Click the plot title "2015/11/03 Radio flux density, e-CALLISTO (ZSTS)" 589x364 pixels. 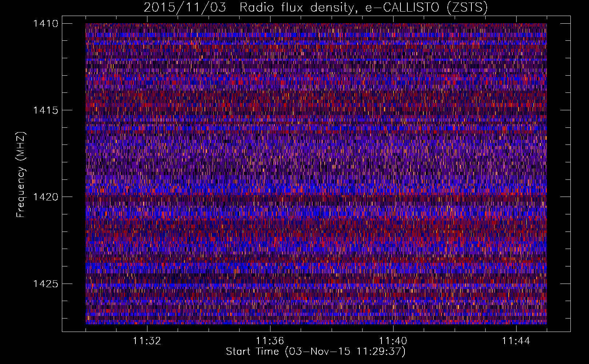(x=316, y=8)
